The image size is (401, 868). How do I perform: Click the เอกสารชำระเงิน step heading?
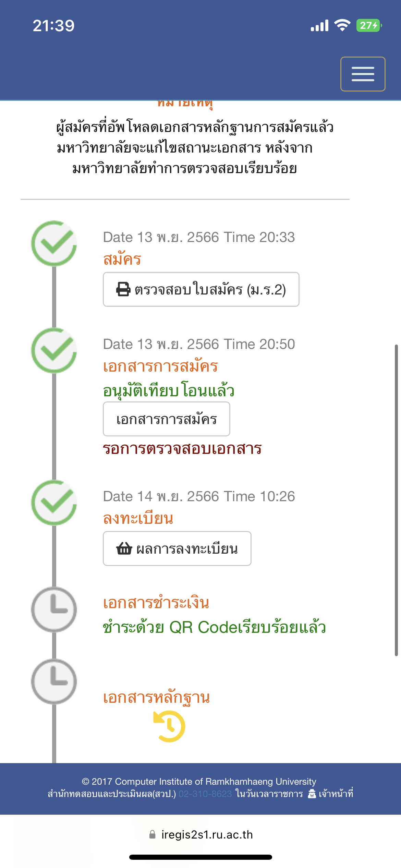point(156,603)
